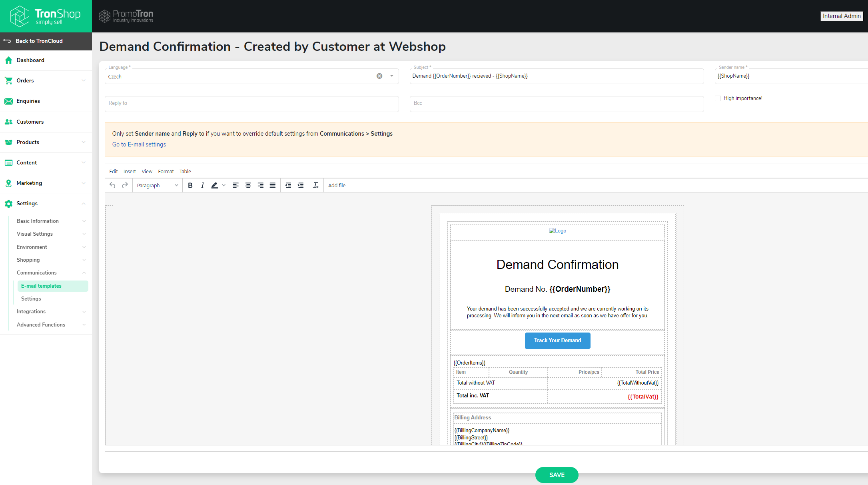
Task: Expand the Visual Settings submenu
Action: click(84, 234)
